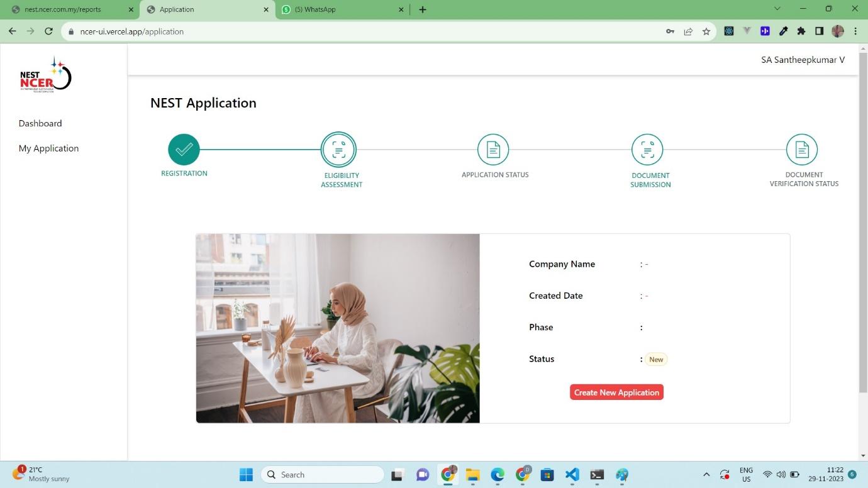Viewport: 868px width, 488px height.
Task: Reload the page with refresh icon
Action: [x=48, y=31]
